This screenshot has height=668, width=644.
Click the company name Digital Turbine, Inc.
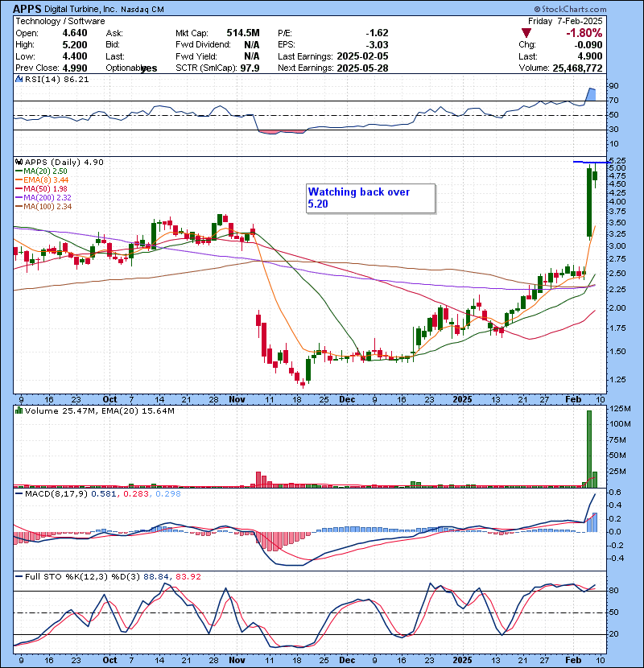coord(80,10)
